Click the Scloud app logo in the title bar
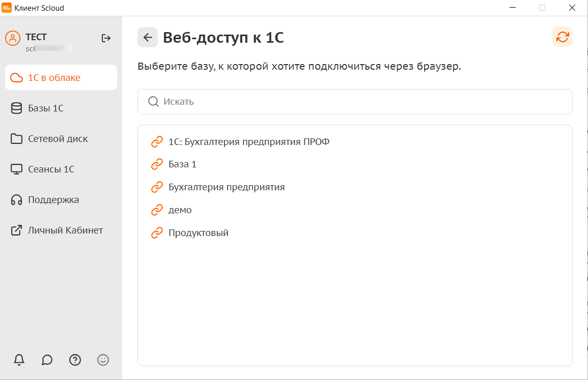 point(7,8)
